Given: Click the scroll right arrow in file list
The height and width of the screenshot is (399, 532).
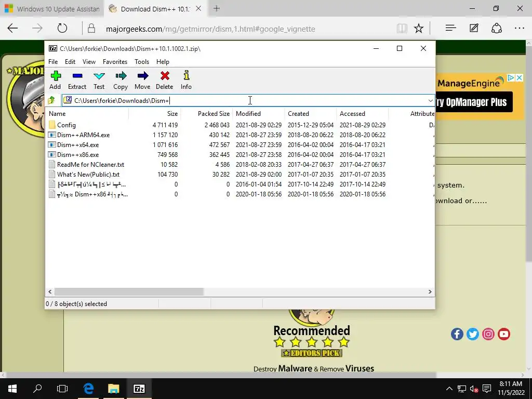Looking at the screenshot, I should pyautogui.click(x=430, y=292).
